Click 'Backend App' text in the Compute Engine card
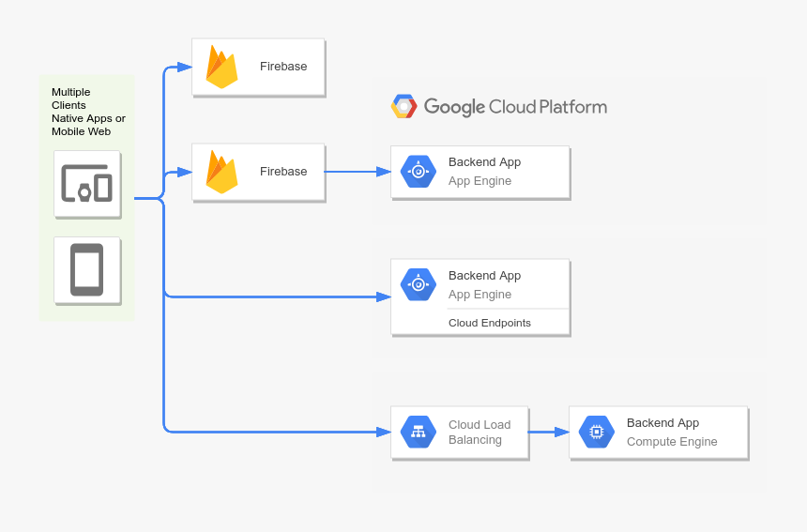Screen dimensions: 807x532 pos(662,423)
